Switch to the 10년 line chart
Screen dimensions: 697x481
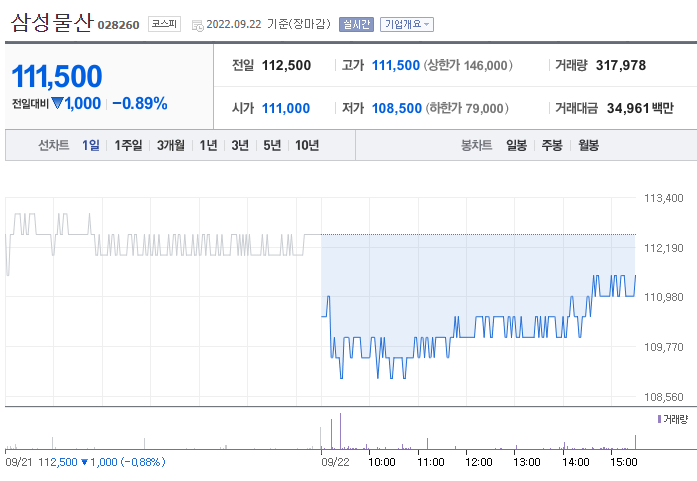click(307, 145)
